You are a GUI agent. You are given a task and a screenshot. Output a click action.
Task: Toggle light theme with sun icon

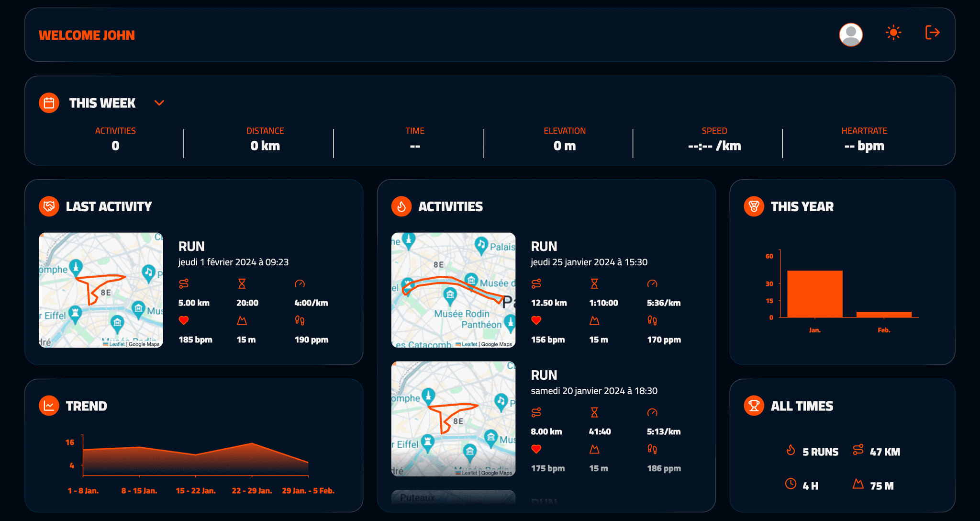click(893, 33)
